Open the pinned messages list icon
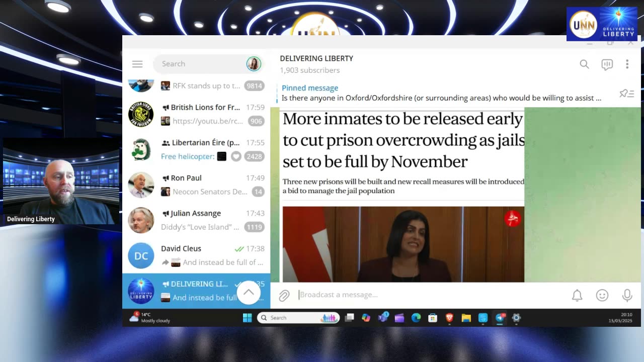The width and height of the screenshot is (644, 362). (x=626, y=94)
